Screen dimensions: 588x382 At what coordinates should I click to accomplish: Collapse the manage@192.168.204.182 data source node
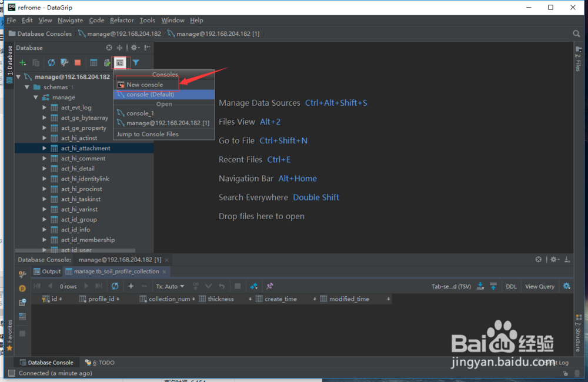coord(18,77)
